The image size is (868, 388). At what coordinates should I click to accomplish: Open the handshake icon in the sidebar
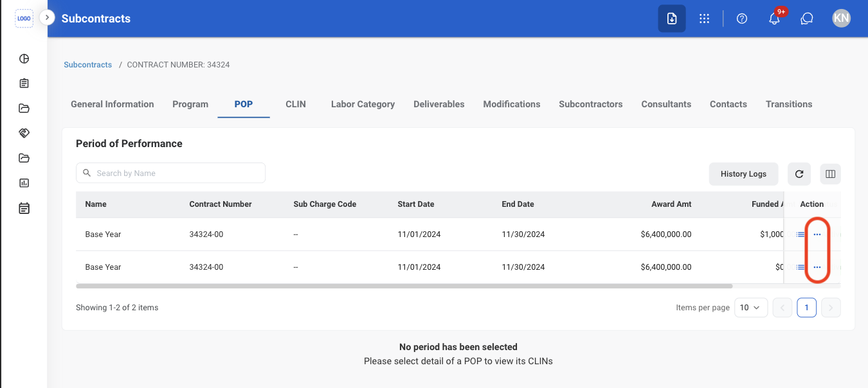(24, 133)
